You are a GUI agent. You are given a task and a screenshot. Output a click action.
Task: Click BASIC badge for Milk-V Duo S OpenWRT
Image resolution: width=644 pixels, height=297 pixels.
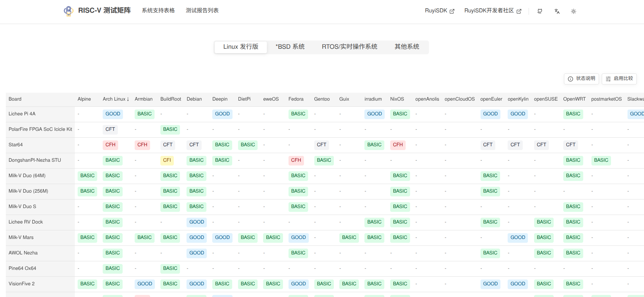[573, 207]
